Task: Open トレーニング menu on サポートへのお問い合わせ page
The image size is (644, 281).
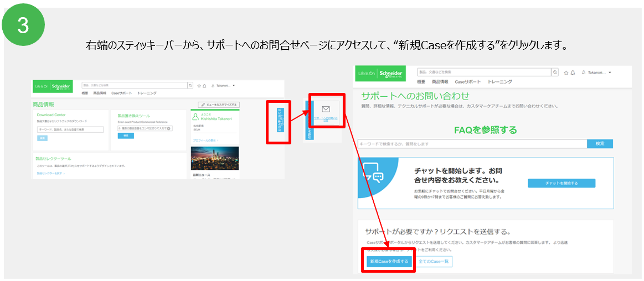Action: tap(499, 82)
